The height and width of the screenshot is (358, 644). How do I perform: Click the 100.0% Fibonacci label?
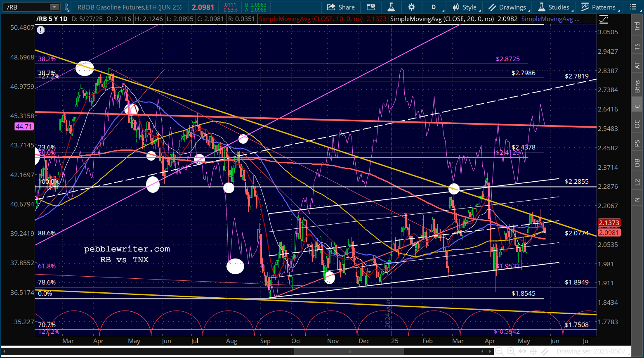pyautogui.click(x=49, y=182)
